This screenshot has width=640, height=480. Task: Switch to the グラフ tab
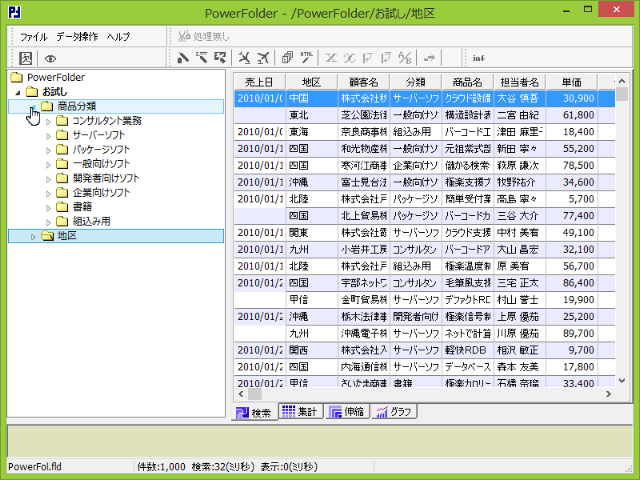(x=394, y=411)
